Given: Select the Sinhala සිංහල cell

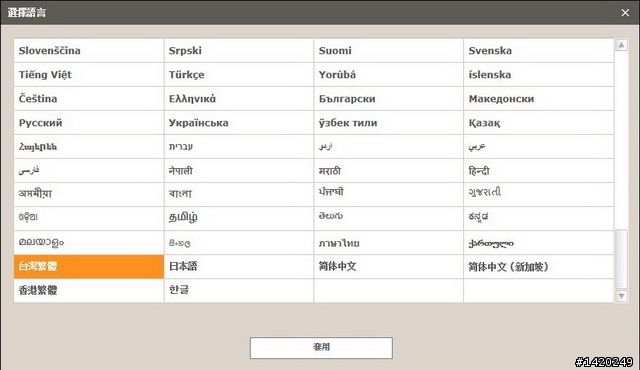Looking at the screenshot, I should tap(239, 243).
